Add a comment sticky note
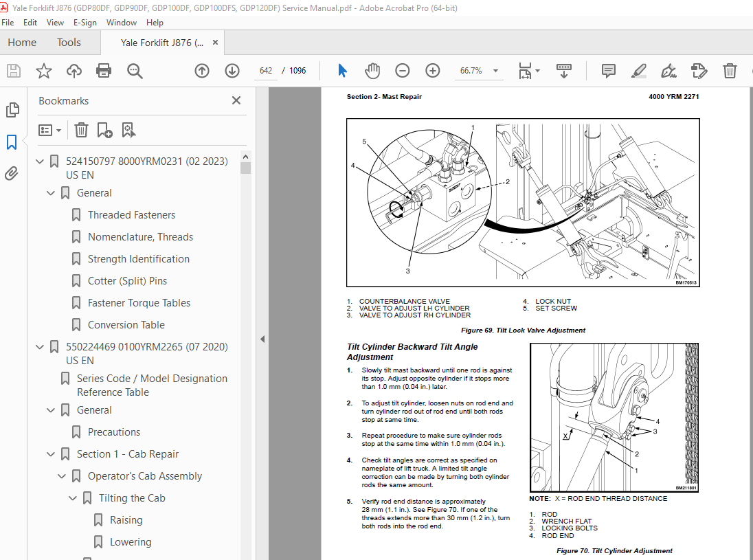The height and width of the screenshot is (560, 753). tap(609, 71)
